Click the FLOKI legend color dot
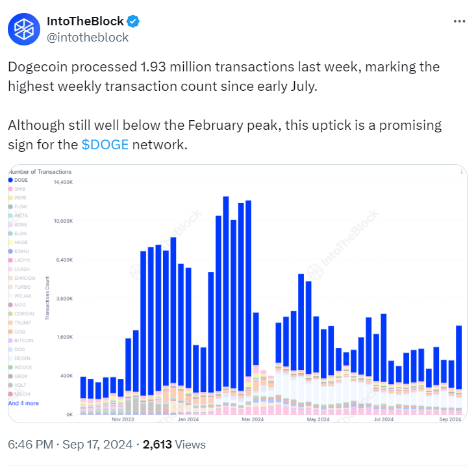This screenshot has height=468, width=476. 10,206
